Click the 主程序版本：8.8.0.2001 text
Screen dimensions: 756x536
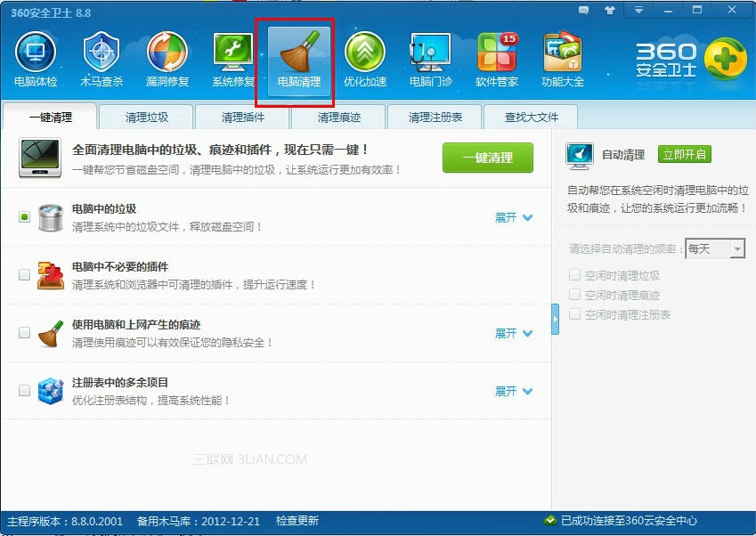(x=65, y=521)
